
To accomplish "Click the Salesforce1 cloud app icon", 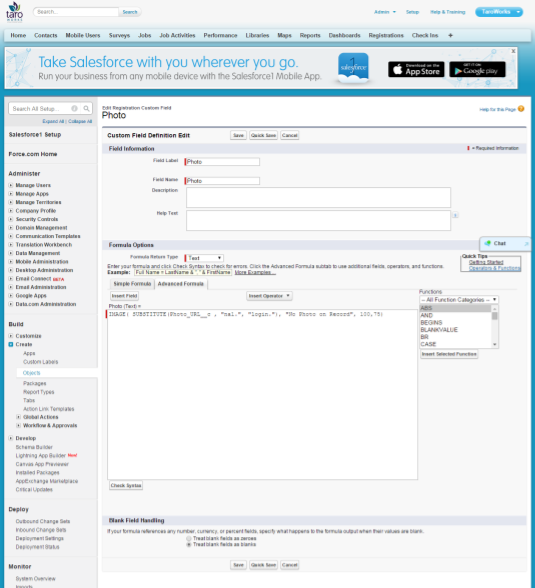I will click(353, 68).
